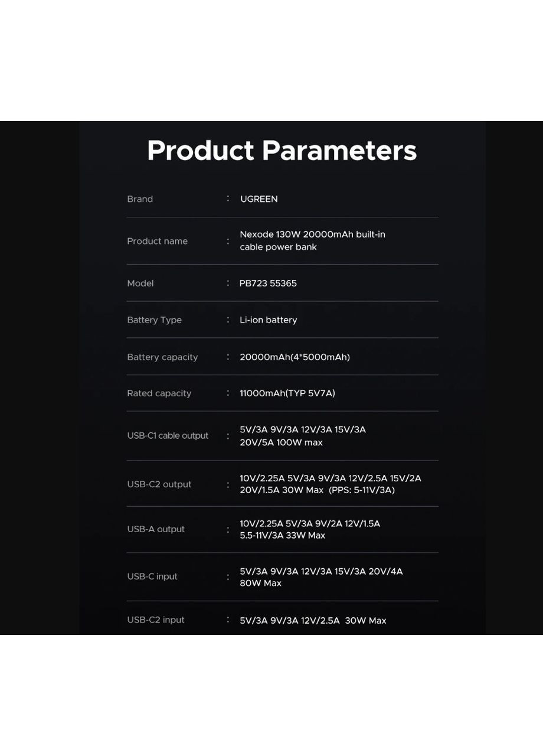Click the Product name label

click(x=157, y=241)
